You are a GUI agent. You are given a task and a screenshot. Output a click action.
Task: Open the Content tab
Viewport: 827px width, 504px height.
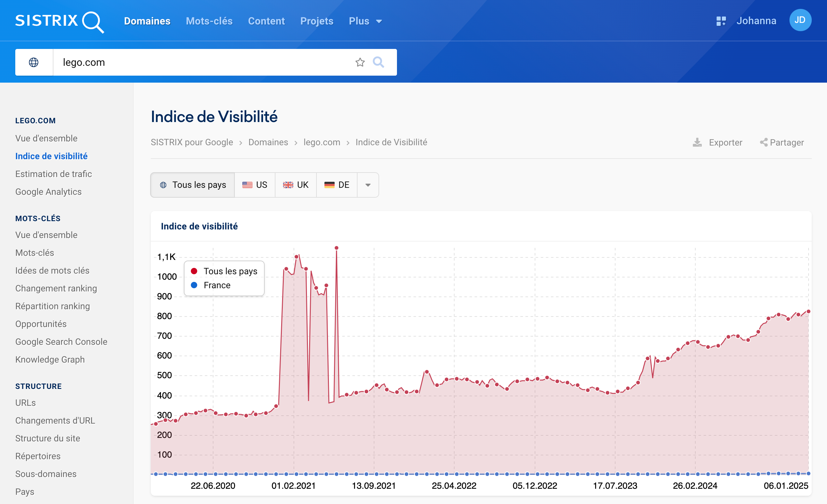(x=266, y=21)
